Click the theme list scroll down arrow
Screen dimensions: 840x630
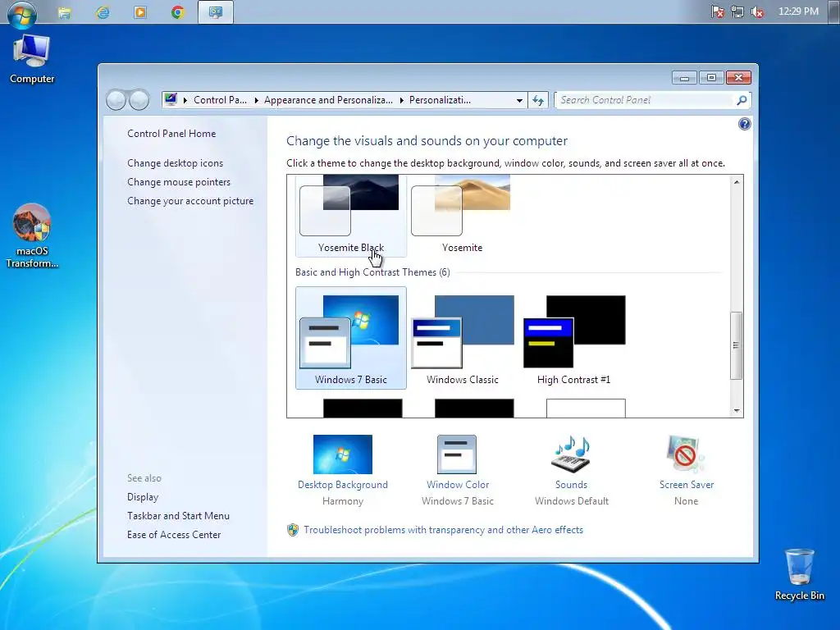pos(737,410)
